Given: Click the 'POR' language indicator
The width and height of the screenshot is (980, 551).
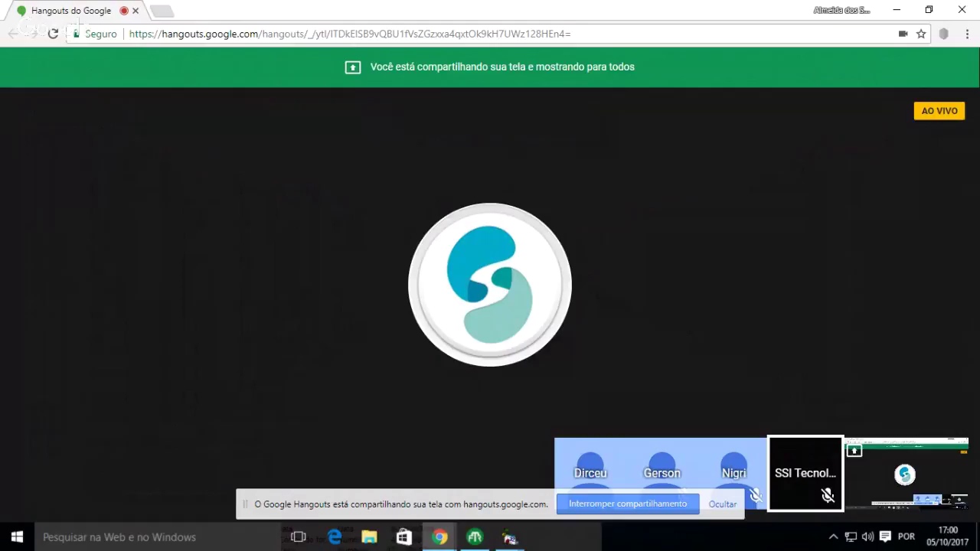Looking at the screenshot, I should click(906, 537).
